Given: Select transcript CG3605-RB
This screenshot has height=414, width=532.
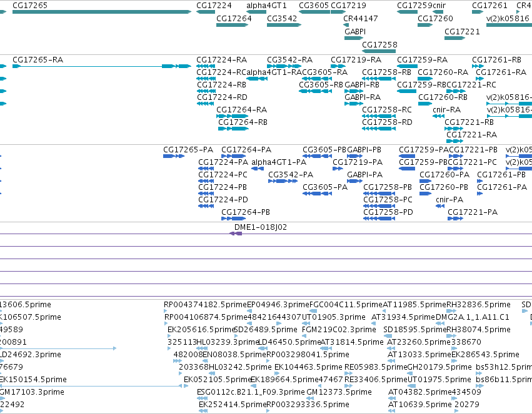Looking at the screenshot, I should (x=315, y=91).
